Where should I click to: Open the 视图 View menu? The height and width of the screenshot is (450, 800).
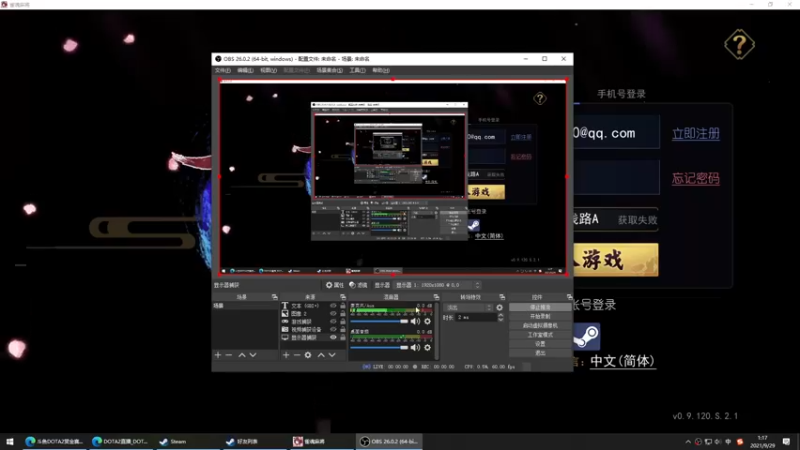click(x=268, y=70)
